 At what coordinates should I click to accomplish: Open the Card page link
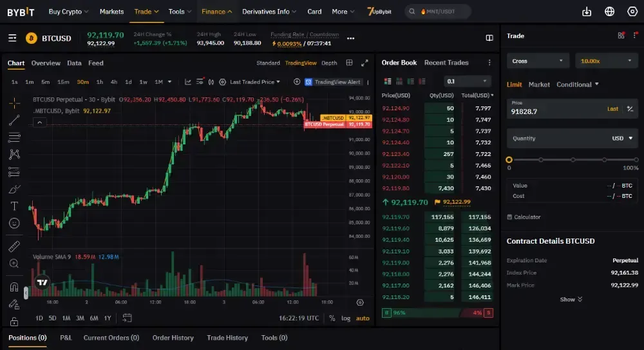point(314,12)
